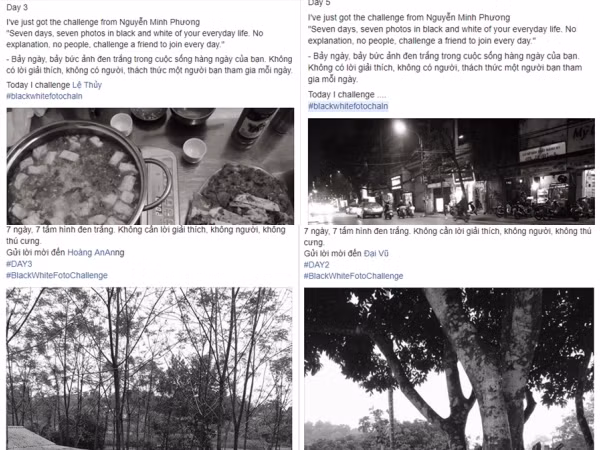Click the 'Today I challenge ....' text in the Day 5 post
This screenshot has width=600, height=450.
(347, 95)
